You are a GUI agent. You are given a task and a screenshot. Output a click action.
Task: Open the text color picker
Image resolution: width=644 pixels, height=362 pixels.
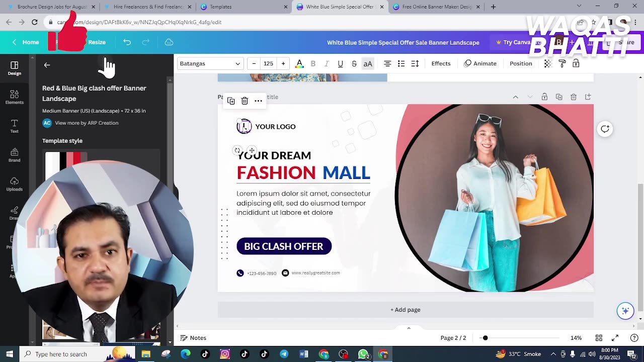[299, 63]
